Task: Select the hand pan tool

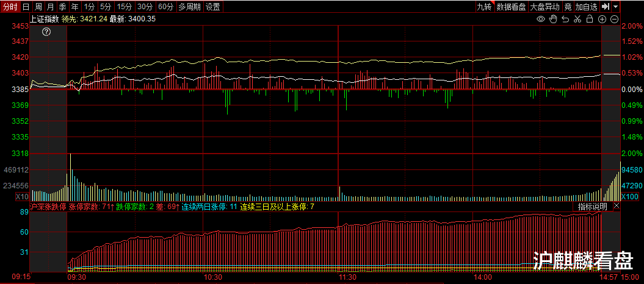Action: pyautogui.click(x=553, y=19)
